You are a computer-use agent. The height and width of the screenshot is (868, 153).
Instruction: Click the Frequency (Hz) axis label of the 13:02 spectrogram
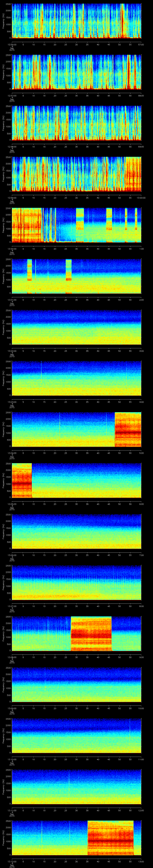tap(3, 327)
